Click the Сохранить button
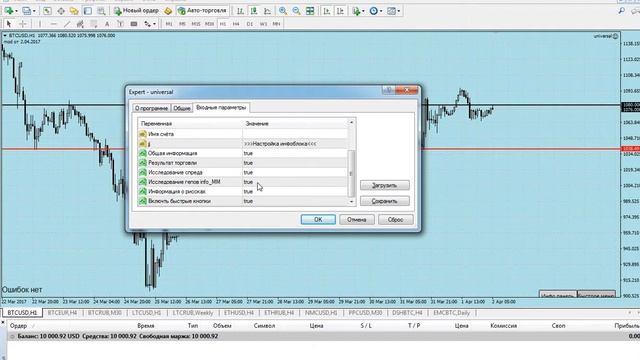 pos(384,201)
